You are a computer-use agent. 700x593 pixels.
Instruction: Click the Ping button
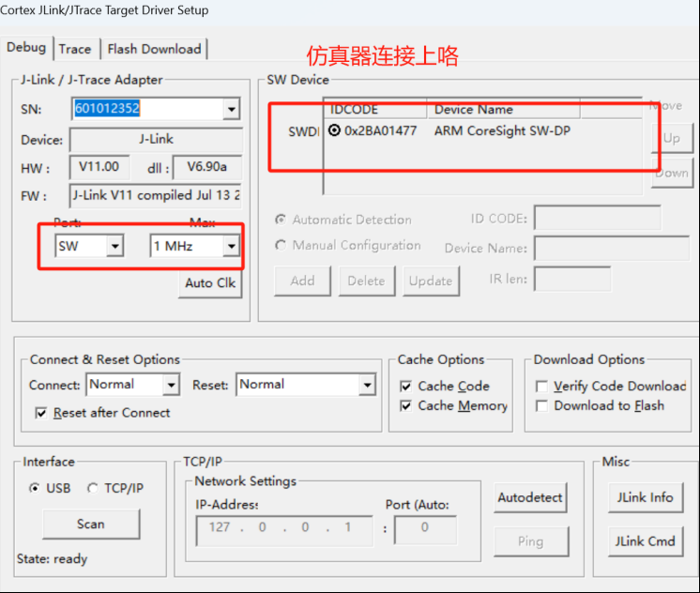(531, 541)
